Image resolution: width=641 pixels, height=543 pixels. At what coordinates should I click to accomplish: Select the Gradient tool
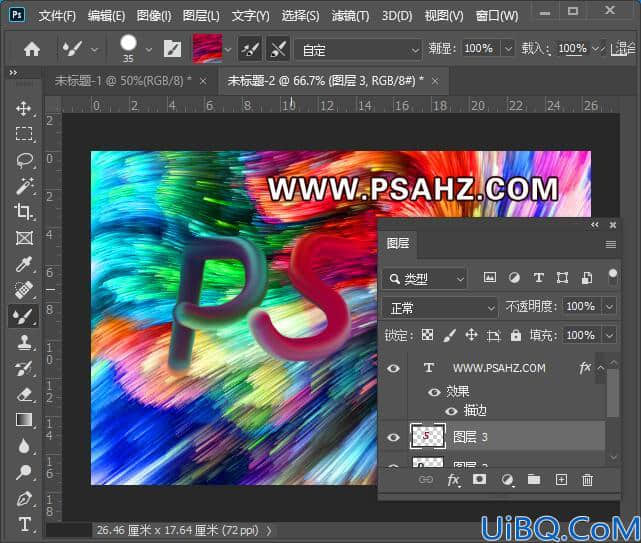(x=24, y=420)
